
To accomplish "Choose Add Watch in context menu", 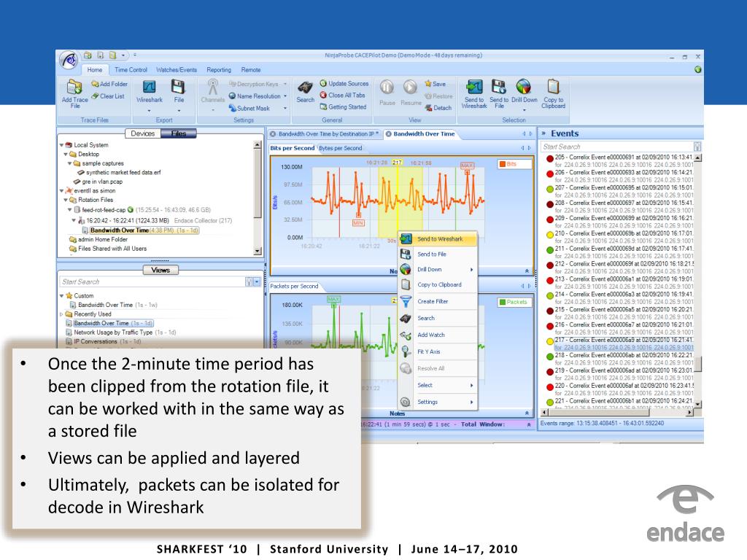I will tap(438, 335).
